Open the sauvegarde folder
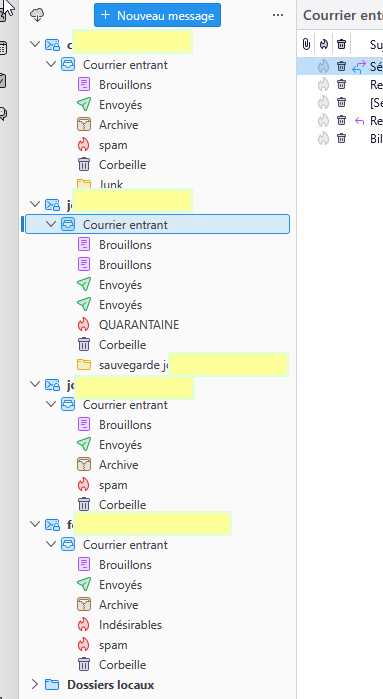383x699 pixels. (134, 365)
